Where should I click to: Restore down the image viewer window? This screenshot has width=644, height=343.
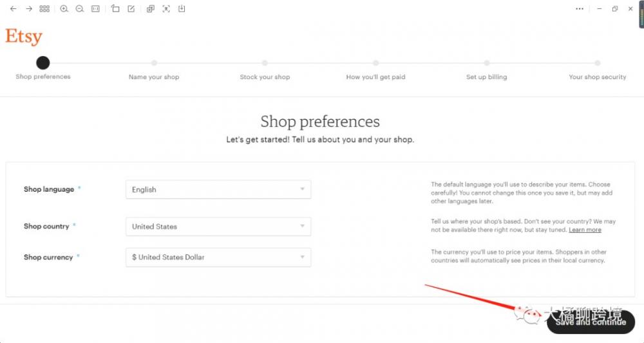point(615,8)
